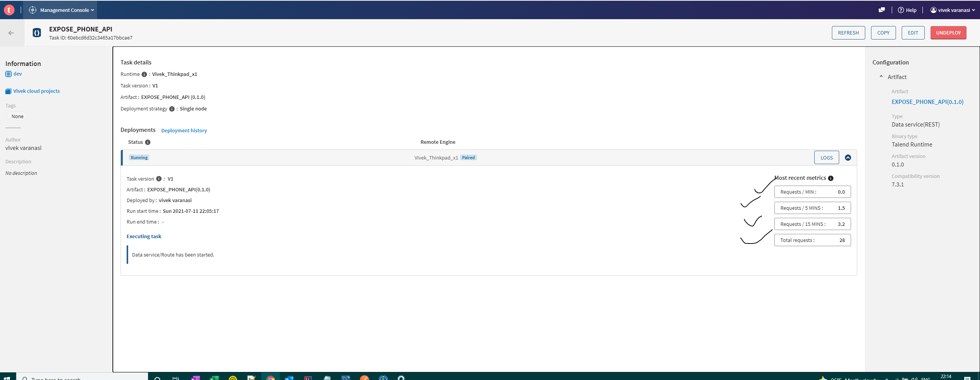Open the Management Console app switcher
The width and height of the screenshot is (980, 380).
pos(61,10)
